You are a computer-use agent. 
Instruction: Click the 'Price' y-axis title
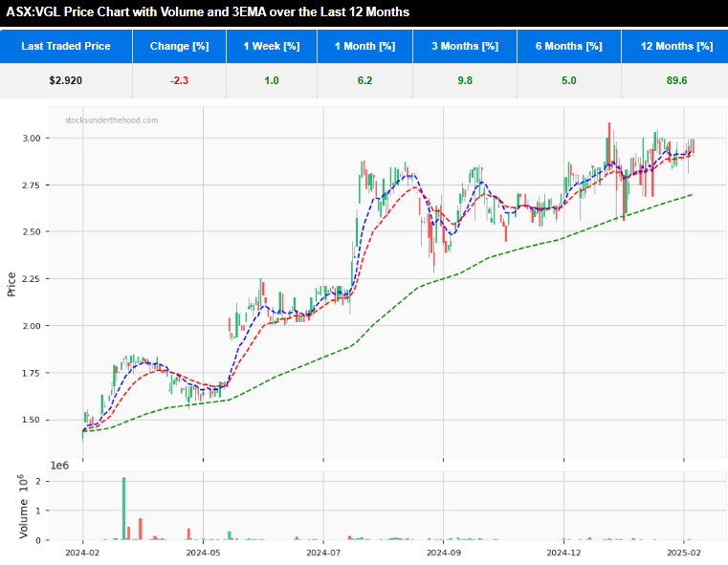tap(11, 284)
